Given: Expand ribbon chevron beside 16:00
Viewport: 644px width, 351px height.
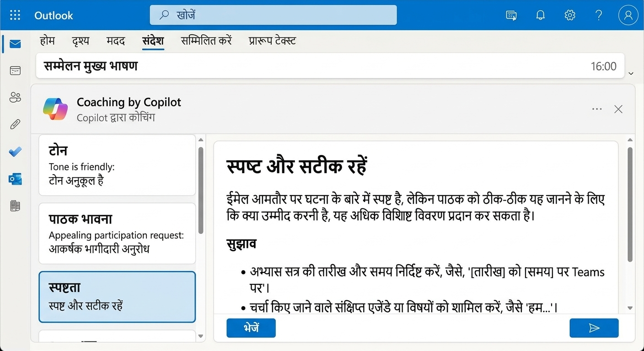Looking at the screenshot, I should point(632,74).
